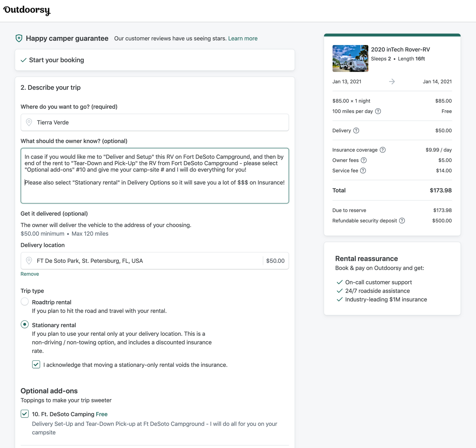Image resolution: width=476 pixels, height=448 pixels.
Task: Click the arrow between the trip dates
Action: click(x=392, y=82)
